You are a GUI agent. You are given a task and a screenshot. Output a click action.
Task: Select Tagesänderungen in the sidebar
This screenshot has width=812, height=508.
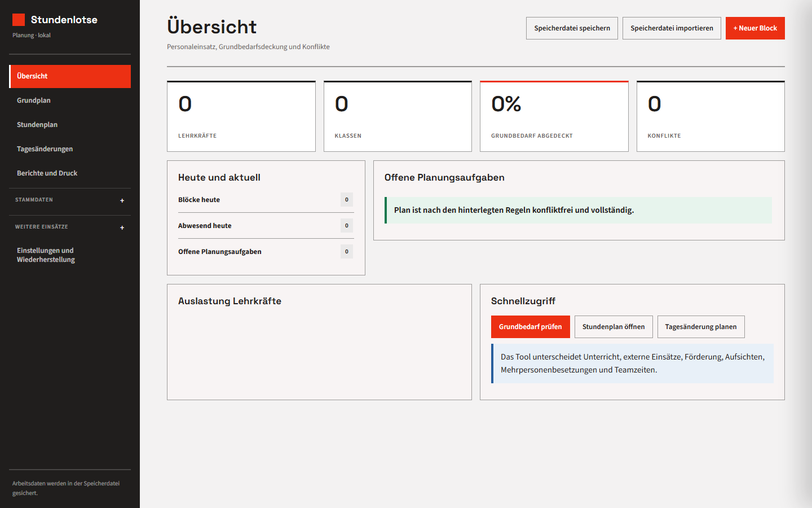tap(70, 149)
